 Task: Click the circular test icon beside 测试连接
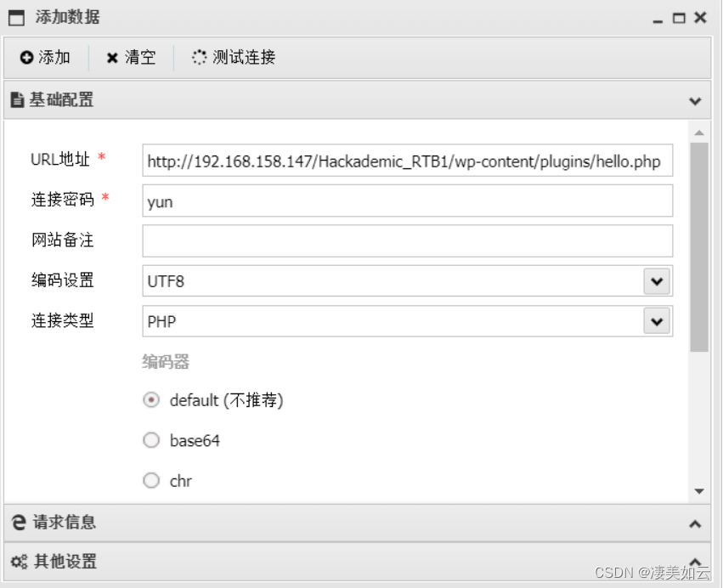(x=199, y=58)
